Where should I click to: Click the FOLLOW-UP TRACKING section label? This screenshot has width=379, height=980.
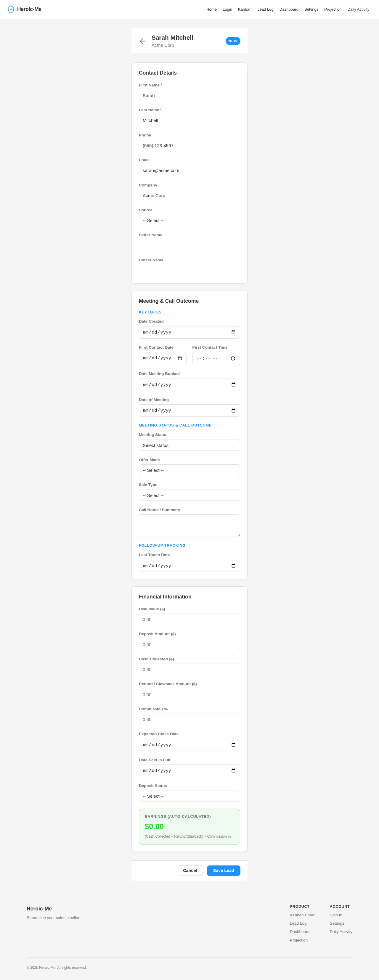(162, 545)
